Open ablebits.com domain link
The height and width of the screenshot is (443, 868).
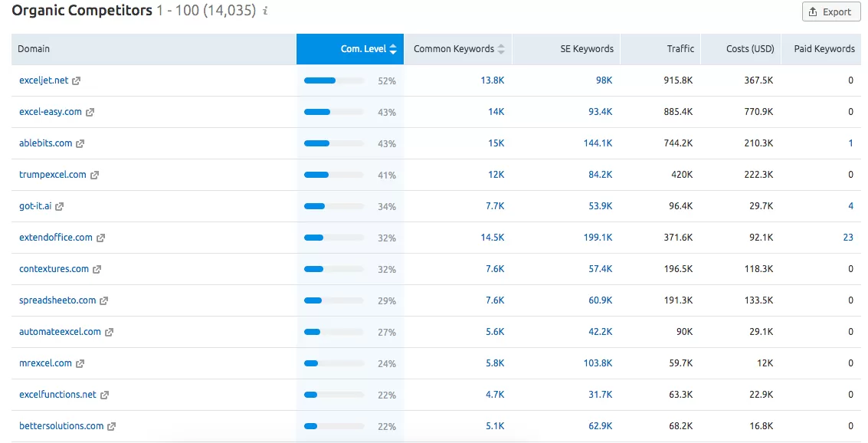coord(46,143)
